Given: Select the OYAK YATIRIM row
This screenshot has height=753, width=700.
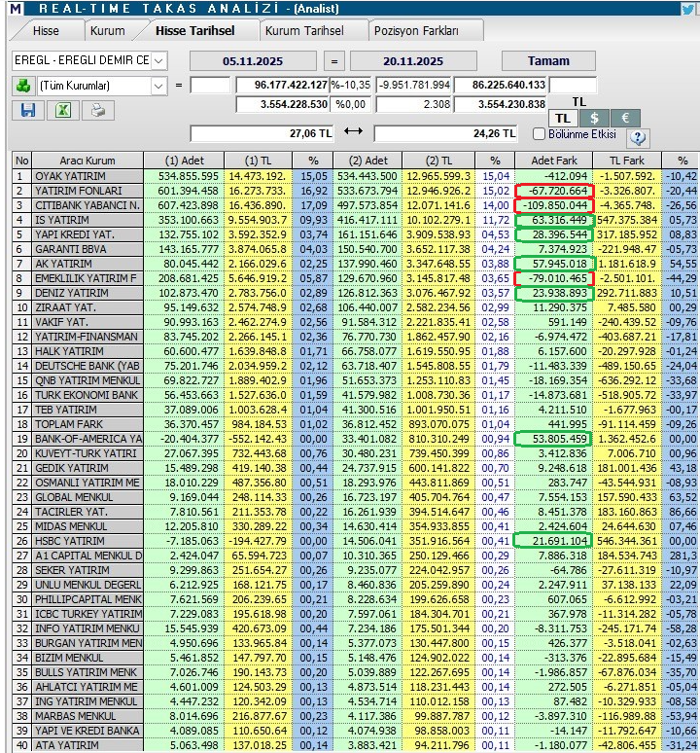Looking at the screenshot, I should (76, 176).
